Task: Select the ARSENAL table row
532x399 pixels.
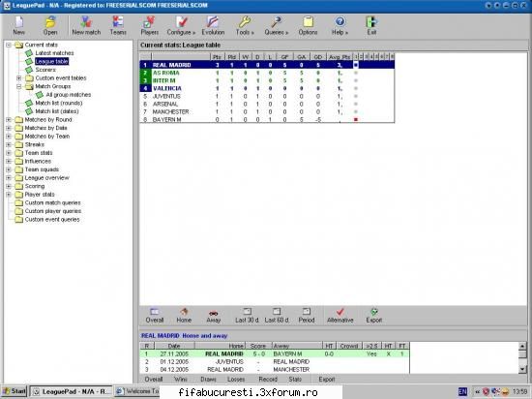Action: tap(267, 104)
